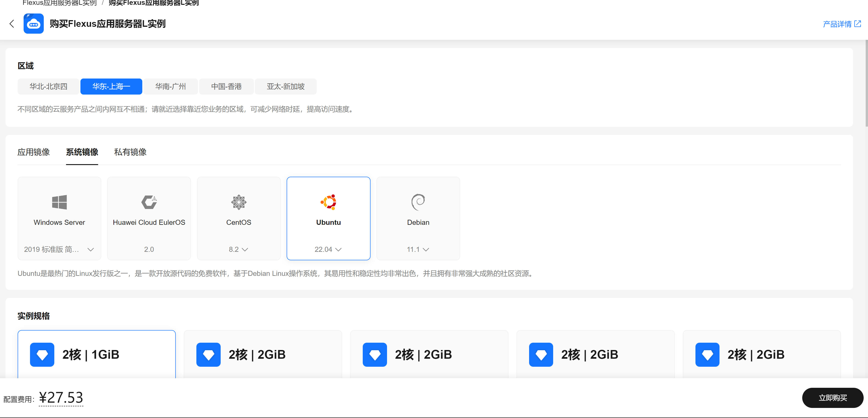Click the ¥27.53 configuration fee amount

pos(61,397)
